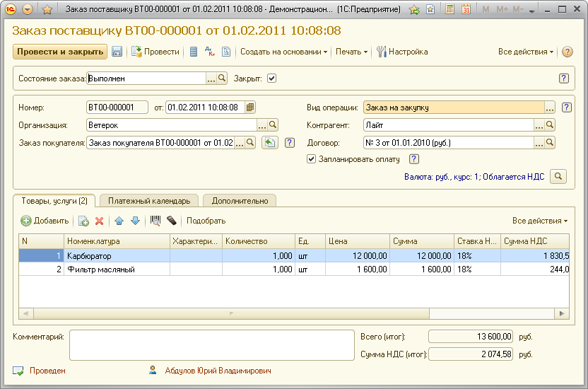Uncheck the Закрыт checkbox

tap(272, 79)
